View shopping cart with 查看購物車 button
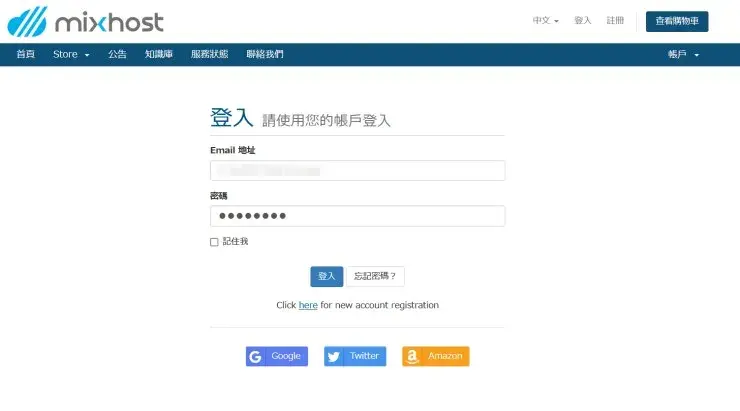Screen dimensions: 740x411 (x=677, y=21)
